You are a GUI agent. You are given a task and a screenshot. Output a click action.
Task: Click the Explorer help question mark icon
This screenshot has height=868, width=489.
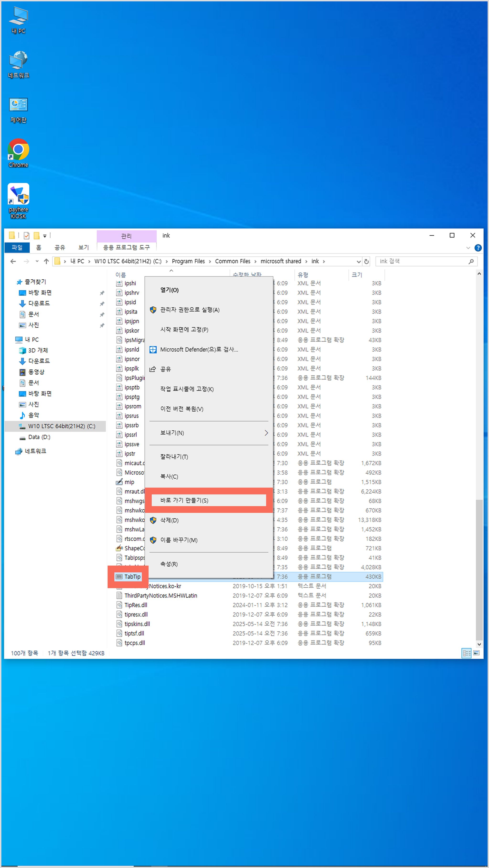pyautogui.click(x=478, y=248)
